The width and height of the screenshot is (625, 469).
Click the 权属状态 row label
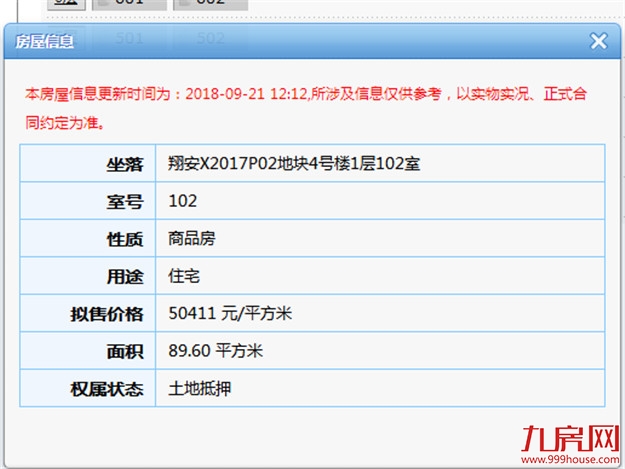[x=107, y=389]
